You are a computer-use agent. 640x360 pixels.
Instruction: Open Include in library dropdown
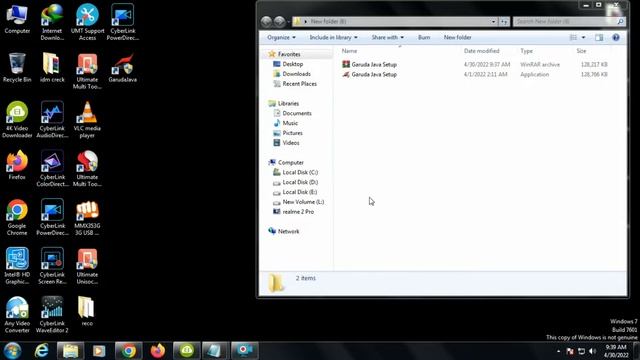333,38
